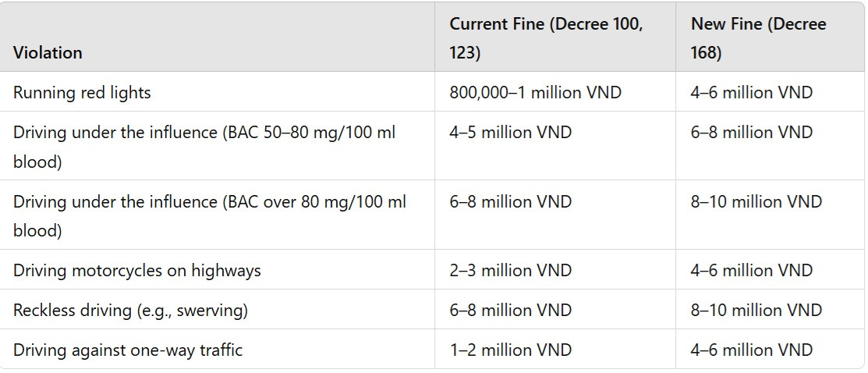Click the Driving against one-way traffic cell

tap(128, 350)
